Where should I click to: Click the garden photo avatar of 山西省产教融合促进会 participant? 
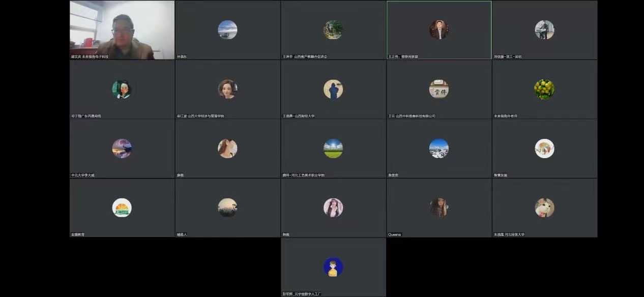(x=333, y=29)
